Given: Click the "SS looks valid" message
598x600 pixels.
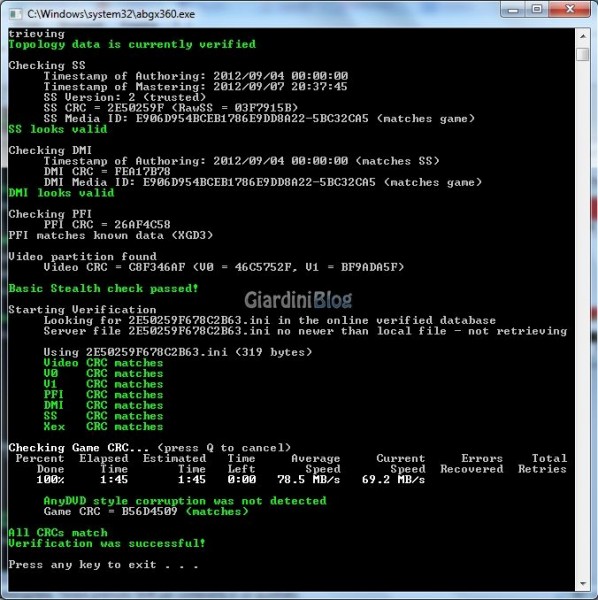Looking at the screenshot, I should point(58,129).
